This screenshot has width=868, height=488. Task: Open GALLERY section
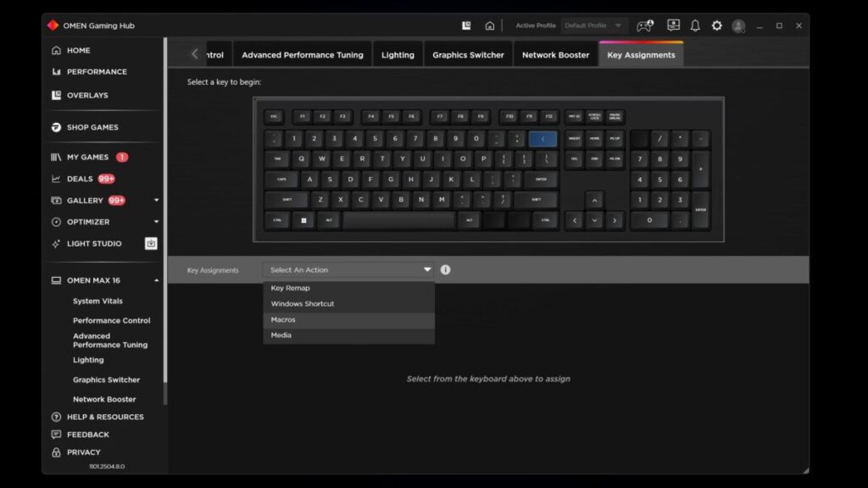click(x=84, y=200)
